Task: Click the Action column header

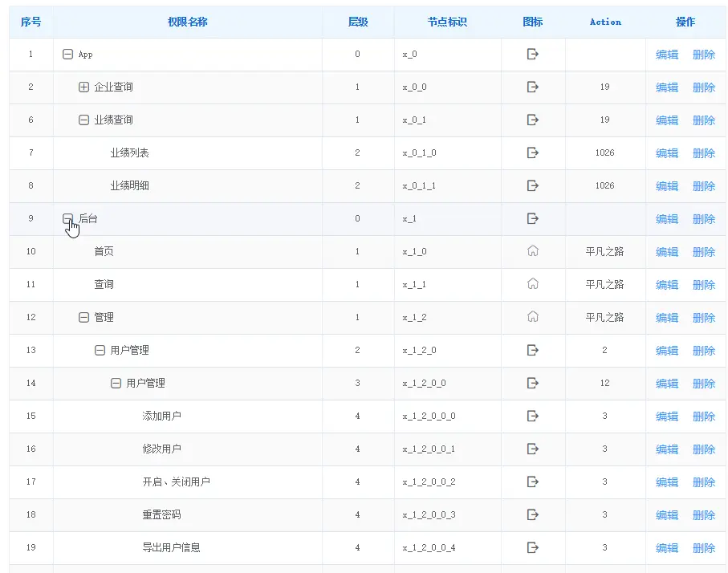Action: 605,22
